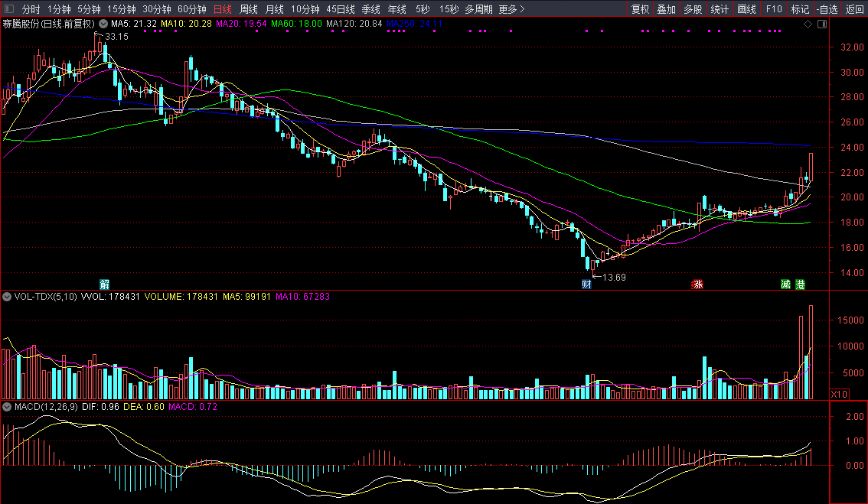The image size is (868, 504).
Task: Open the 财 financial report marker
Action: pos(586,285)
